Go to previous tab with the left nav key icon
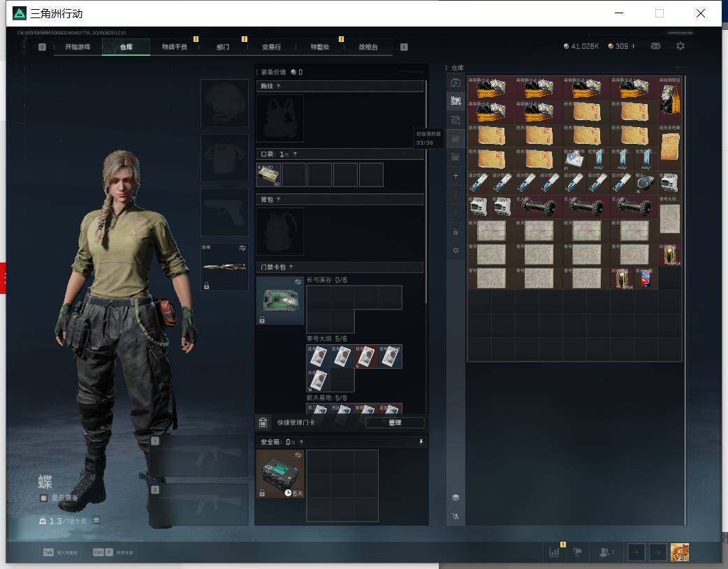Viewport: 728px width, 569px height. [x=42, y=47]
